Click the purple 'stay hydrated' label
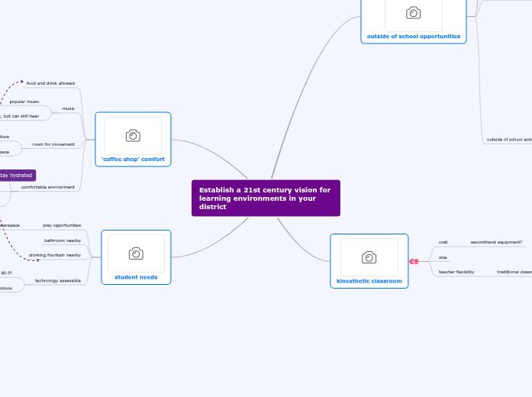 16,175
